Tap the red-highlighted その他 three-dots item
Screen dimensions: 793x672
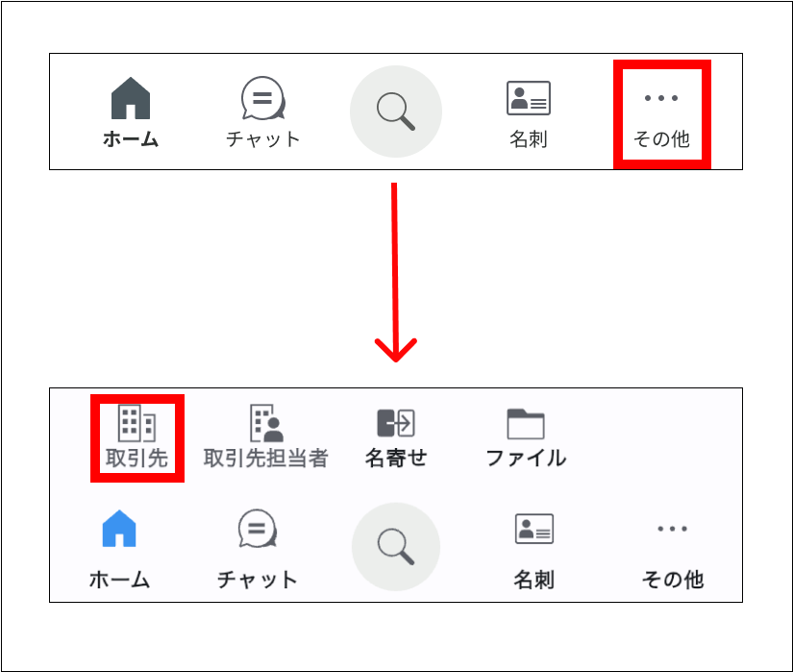[x=662, y=114]
